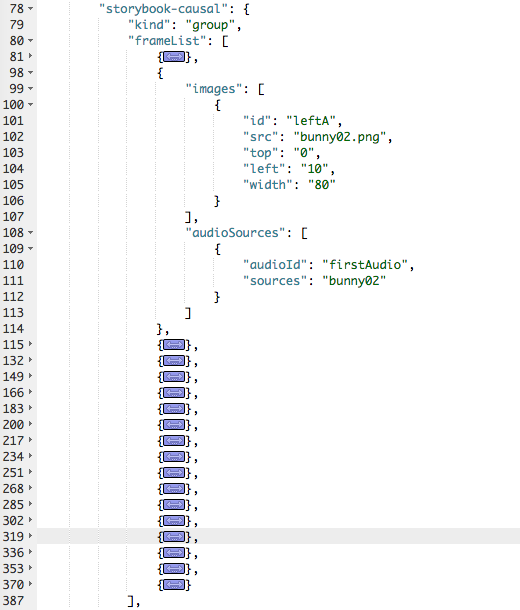This screenshot has height=610, width=520.
Task: Click line number 107 in the gutter
Action: tap(13, 217)
